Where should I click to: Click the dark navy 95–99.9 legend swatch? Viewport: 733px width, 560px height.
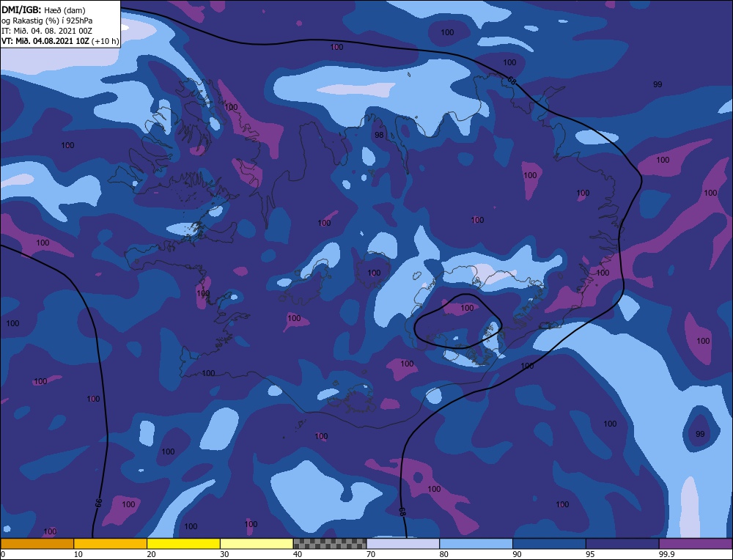point(622,543)
